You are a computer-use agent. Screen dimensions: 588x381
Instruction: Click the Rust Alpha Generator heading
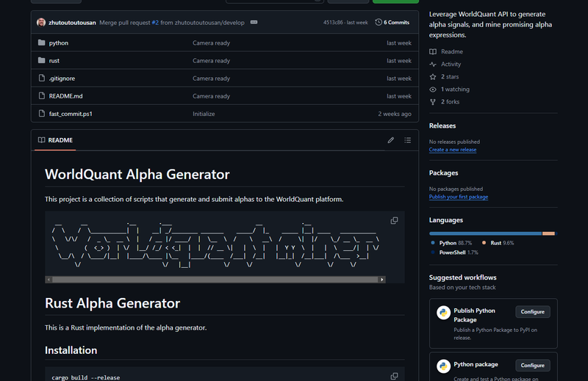tap(112, 303)
